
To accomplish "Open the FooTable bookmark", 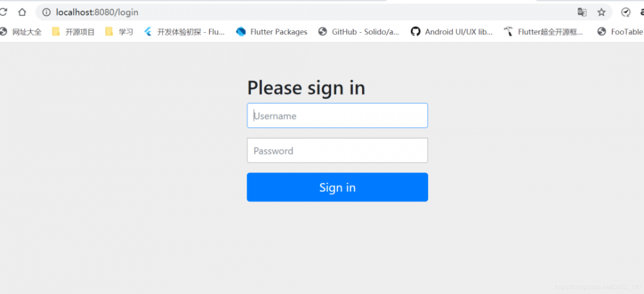I will (620, 32).
